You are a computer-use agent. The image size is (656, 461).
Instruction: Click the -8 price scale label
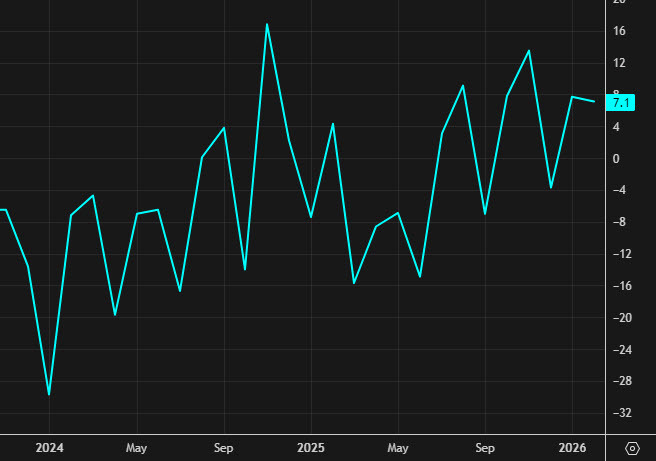click(x=619, y=222)
